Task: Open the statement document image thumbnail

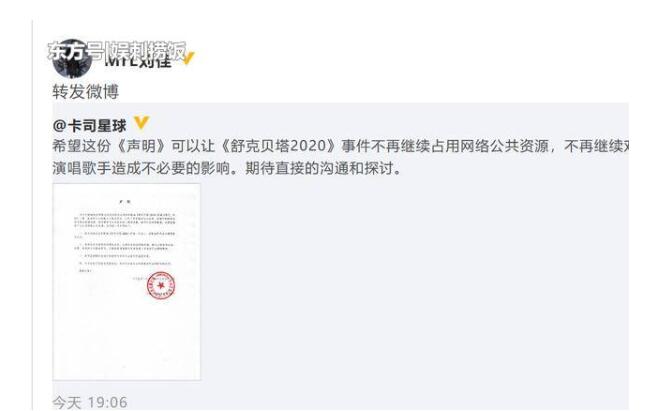Action: pyautogui.click(x=126, y=282)
